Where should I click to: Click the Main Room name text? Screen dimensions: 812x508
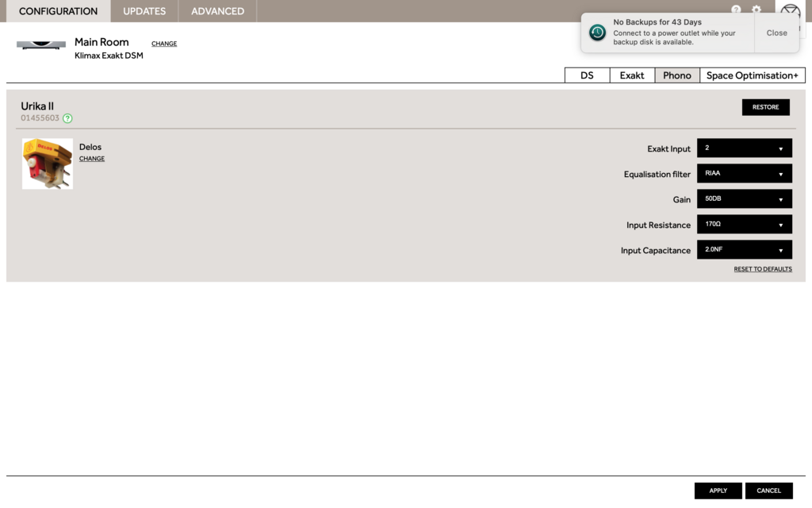tap(101, 42)
